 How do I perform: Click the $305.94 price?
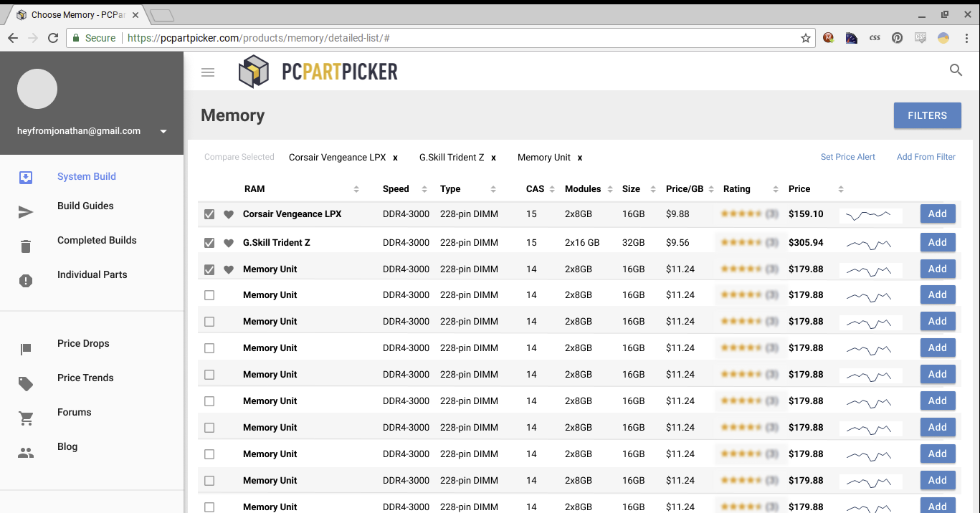point(806,243)
